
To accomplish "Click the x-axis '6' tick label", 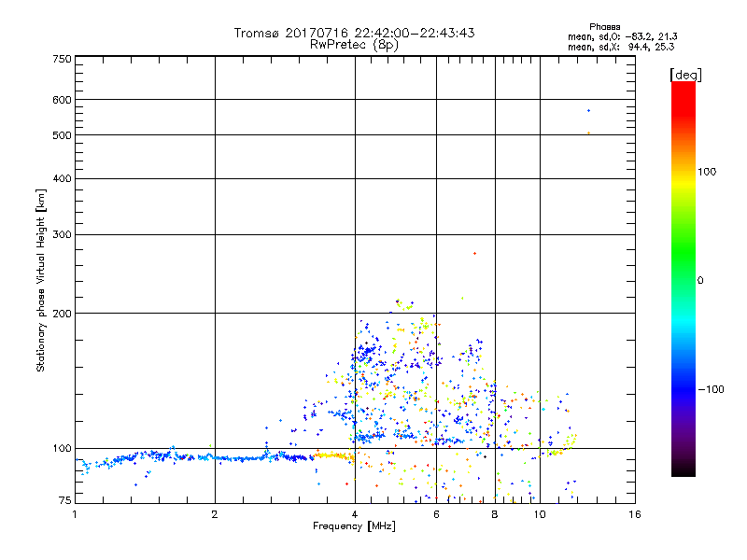I will pyautogui.click(x=436, y=514).
